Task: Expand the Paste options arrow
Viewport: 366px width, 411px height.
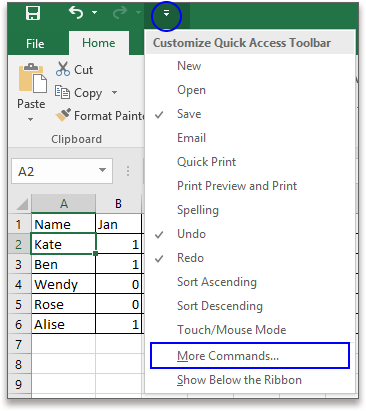Action: pyautogui.click(x=31, y=119)
